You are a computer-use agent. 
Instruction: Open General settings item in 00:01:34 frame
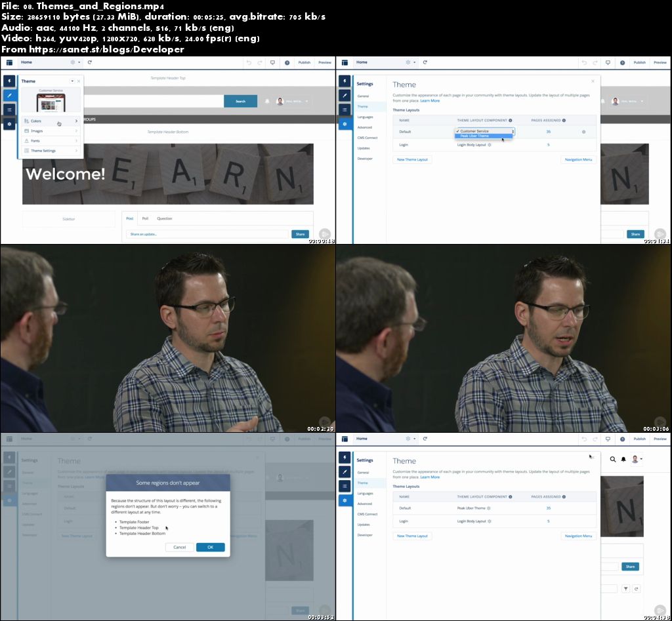363,96
